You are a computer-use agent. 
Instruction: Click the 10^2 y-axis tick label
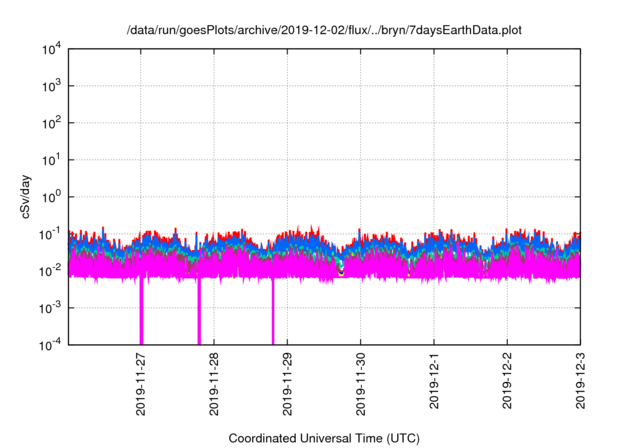52,123
